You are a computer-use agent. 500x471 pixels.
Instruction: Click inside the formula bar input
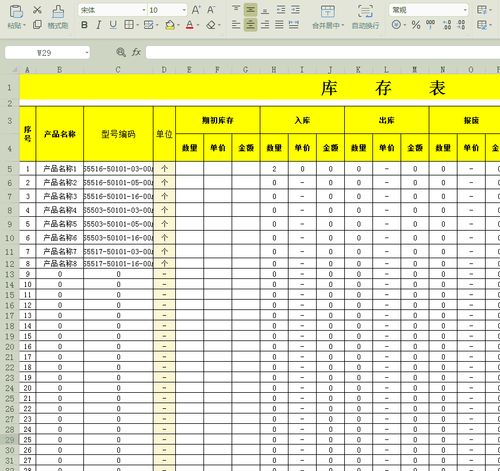[x=323, y=52]
